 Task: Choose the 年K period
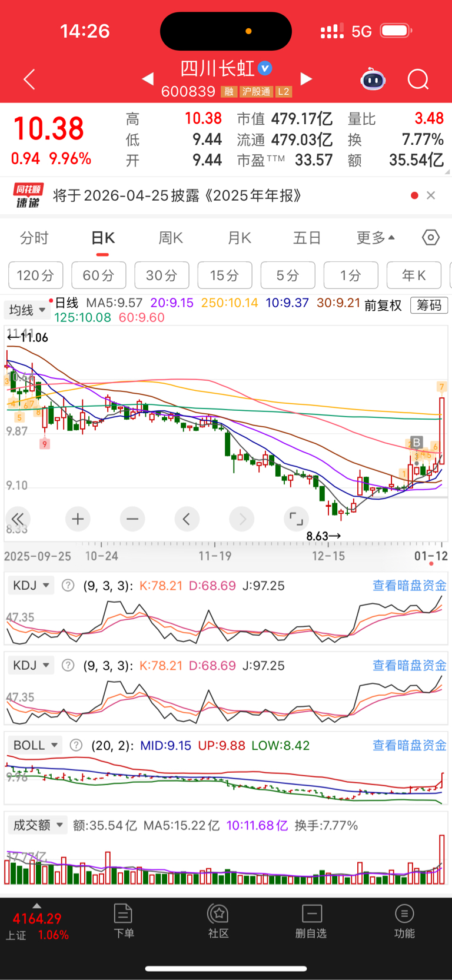click(414, 275)
